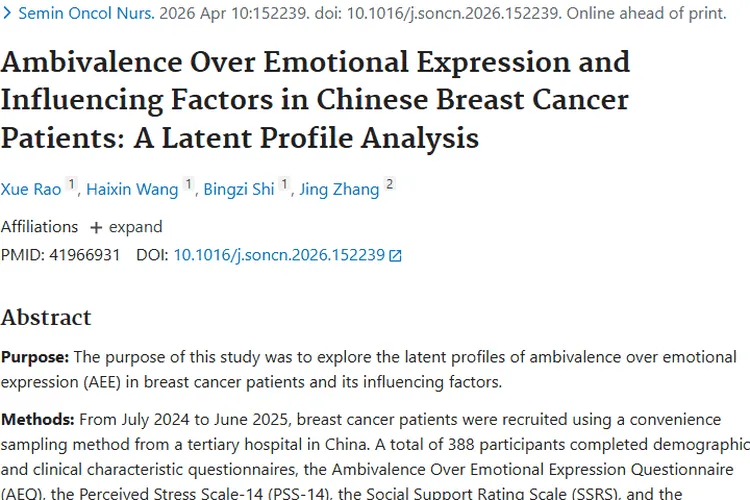Select author Haixin Wang
Screen dimensions: 750x500
point(132,189)
